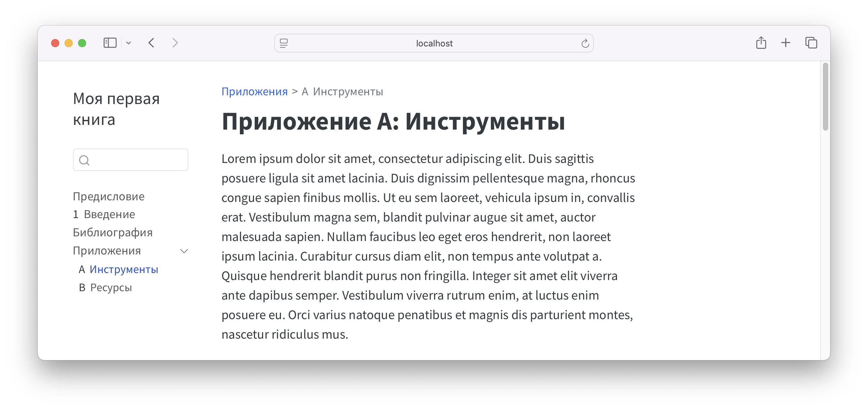Click the Приложения breadcrumb link
The width and height of the screenshot is (868, 410).
tap(254, 91)
